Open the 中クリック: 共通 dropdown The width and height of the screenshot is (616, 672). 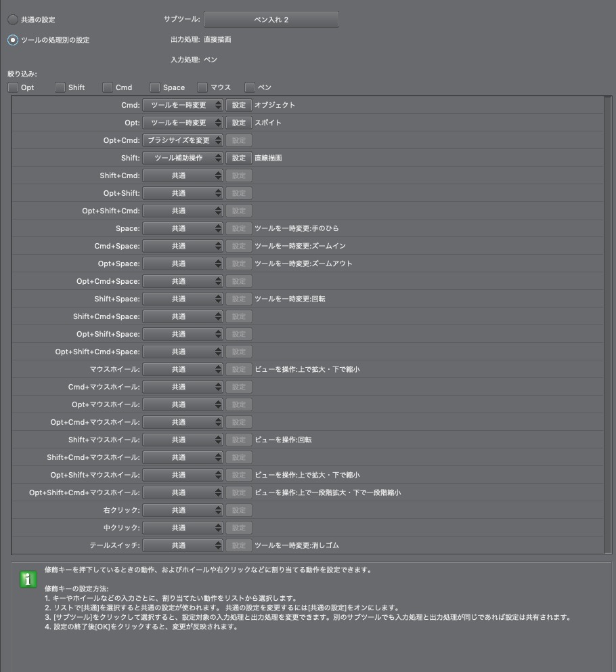click(x=183, y=528)
